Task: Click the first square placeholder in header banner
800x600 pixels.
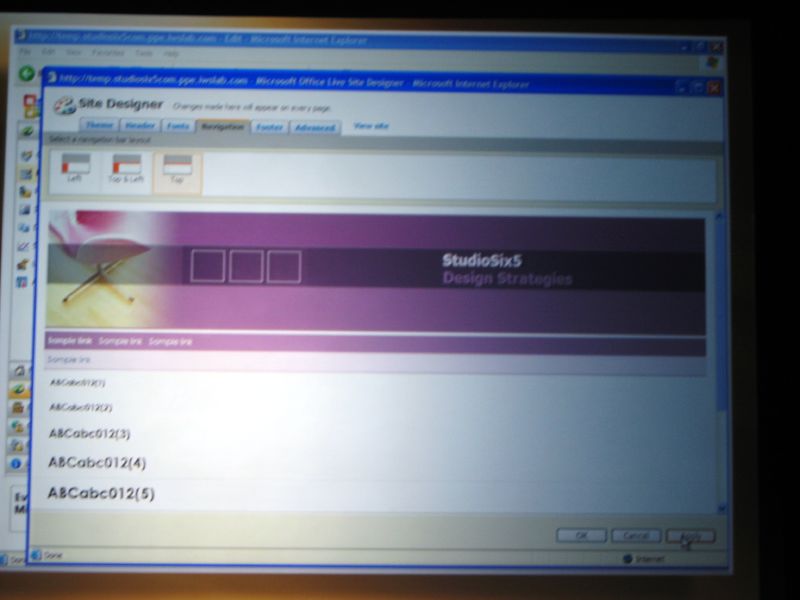Action: (208, 266)
